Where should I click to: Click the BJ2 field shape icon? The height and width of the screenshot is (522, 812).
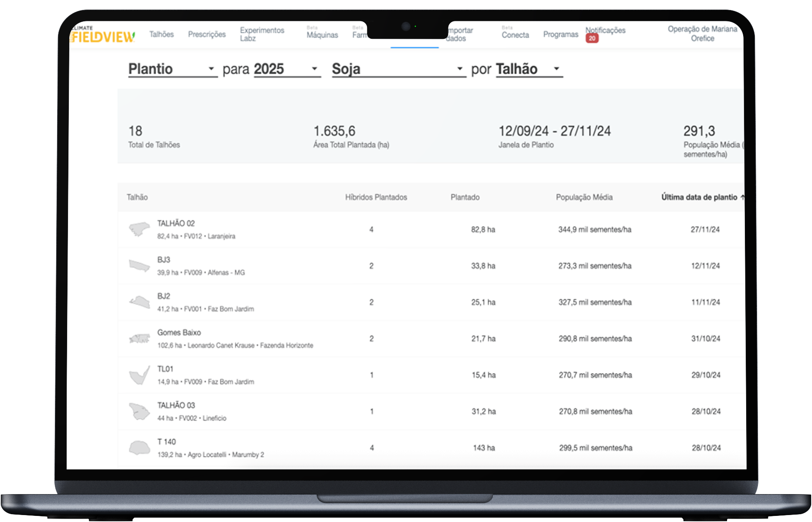click(139, 302)
